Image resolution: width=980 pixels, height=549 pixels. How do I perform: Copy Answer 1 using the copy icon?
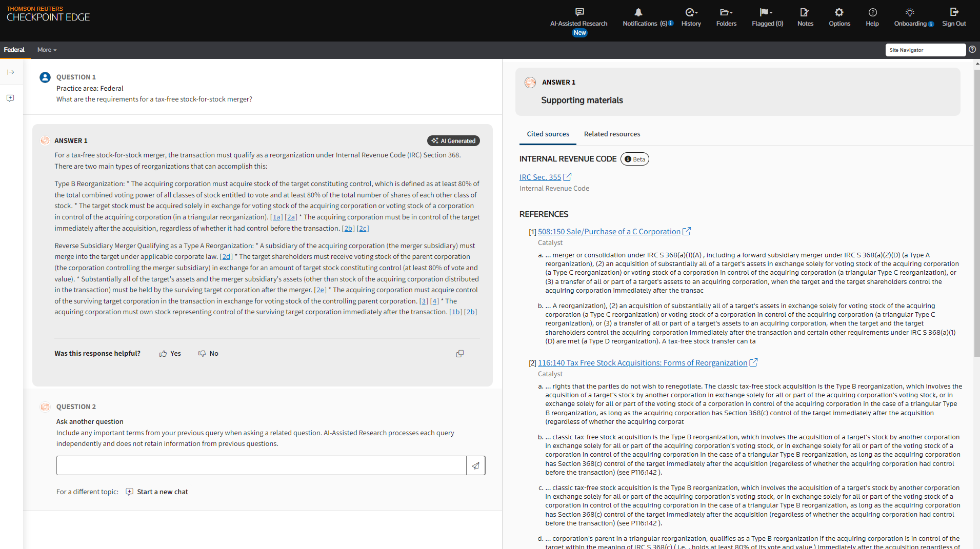[460, 354]
